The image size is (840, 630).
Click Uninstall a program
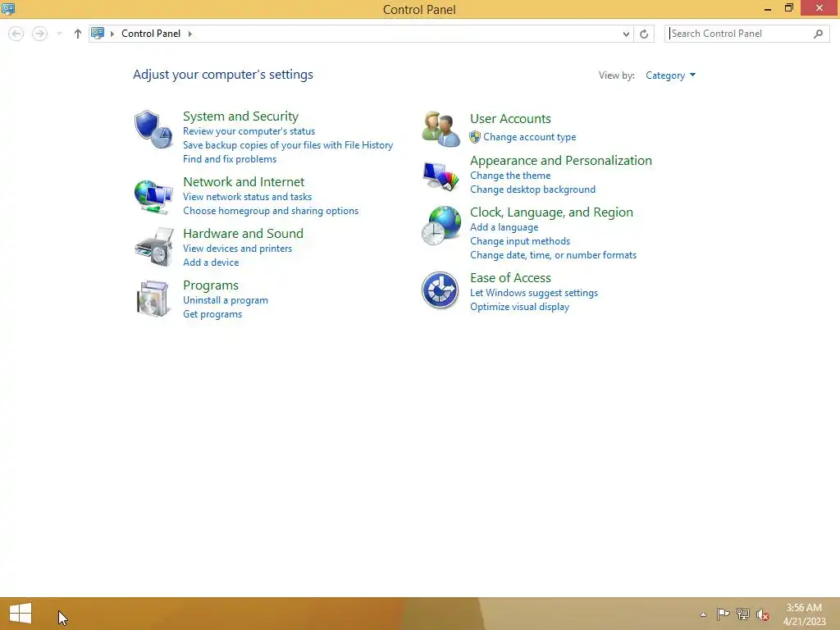226,300
